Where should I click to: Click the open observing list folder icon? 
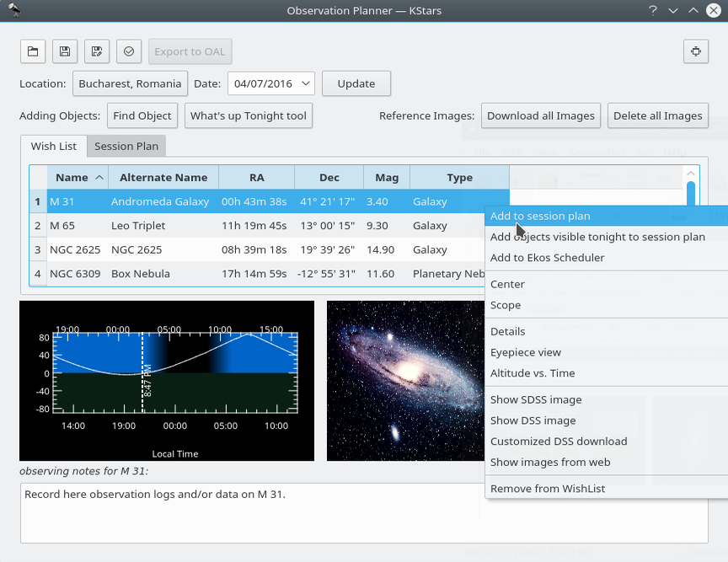pyautogui.click(x=33, y=51)
